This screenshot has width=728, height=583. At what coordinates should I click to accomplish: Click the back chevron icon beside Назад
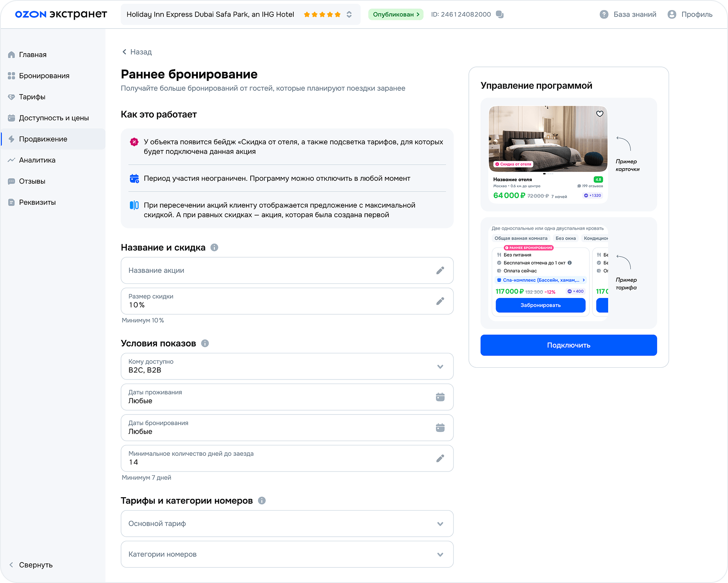124,52
